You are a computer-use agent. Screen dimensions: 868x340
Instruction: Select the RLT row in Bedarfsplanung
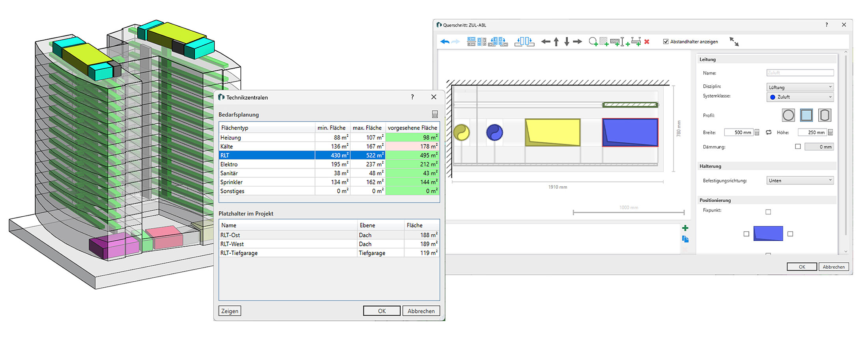click(x=267, y=155)
